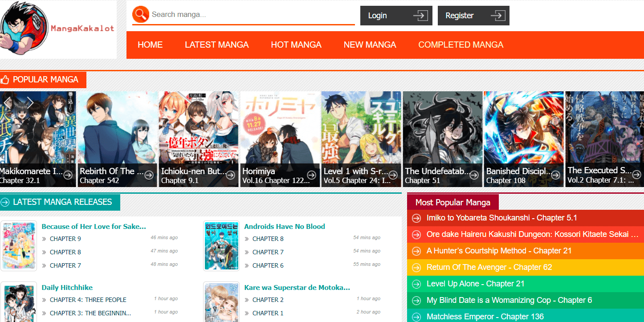
Task: Open Chapter 9 of Because of Her Love
Action: pyautogui.click(x=65, y=239)
